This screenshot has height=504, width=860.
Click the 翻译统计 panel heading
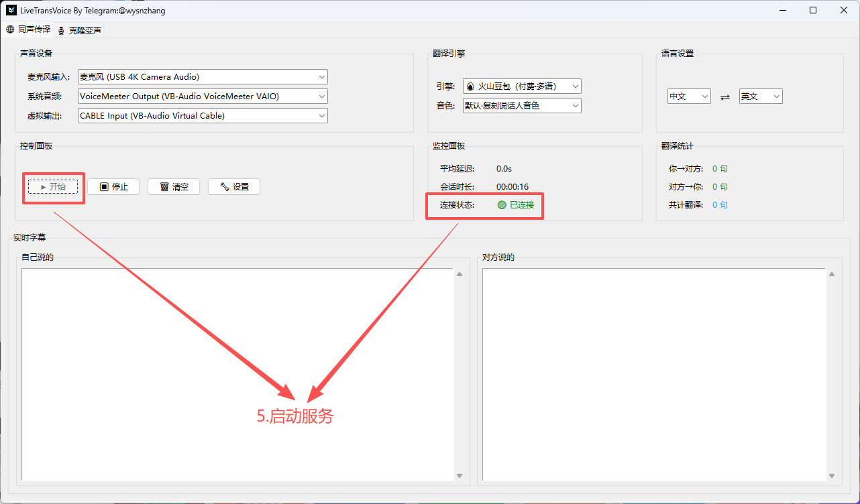point(678,146)
